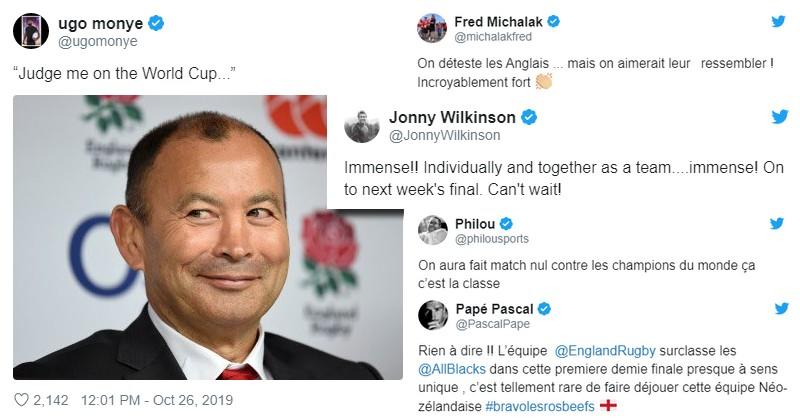
Task: Open Jonny Wilkinson's profile avatar
Action: point(361,125)
